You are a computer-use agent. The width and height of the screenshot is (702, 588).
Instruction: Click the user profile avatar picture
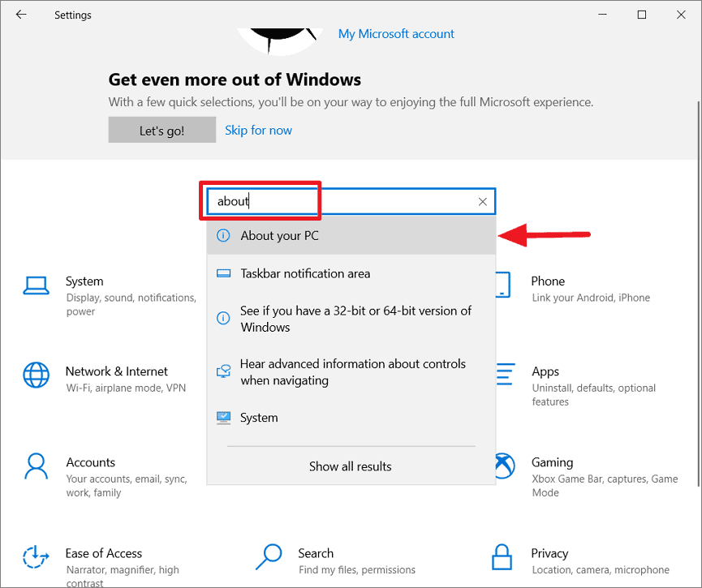280,42
